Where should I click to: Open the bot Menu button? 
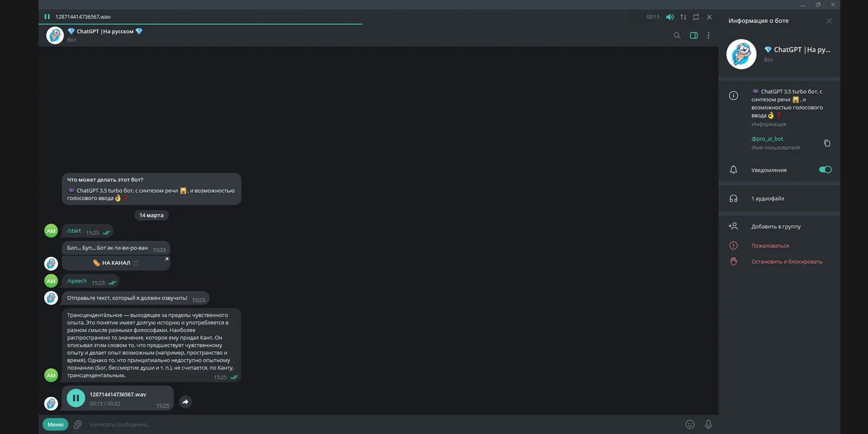click(x=55, y=424)
